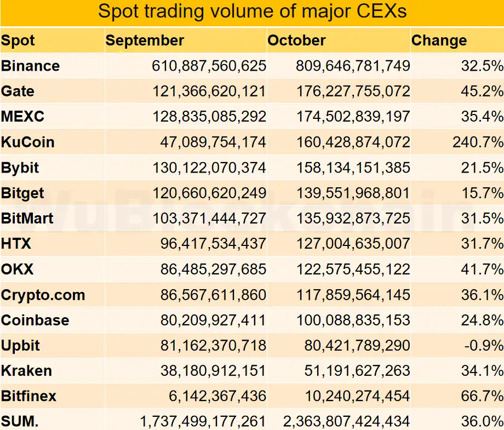Click BitMart's October volume 135,932,873,725
504x430 pixels.
tap(353, 219)
